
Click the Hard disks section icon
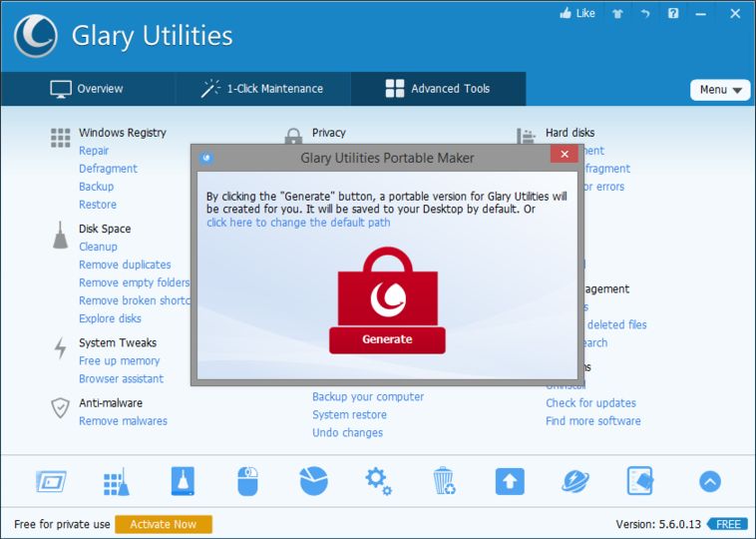tap(526, 136)
